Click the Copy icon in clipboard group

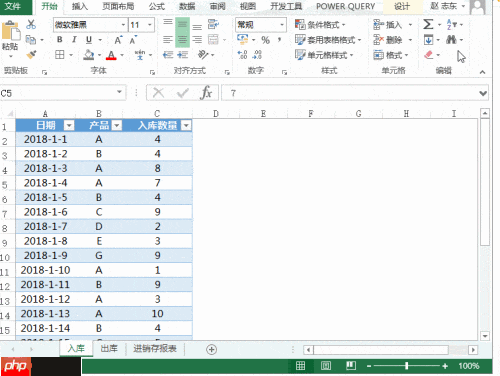pos(31,40)
